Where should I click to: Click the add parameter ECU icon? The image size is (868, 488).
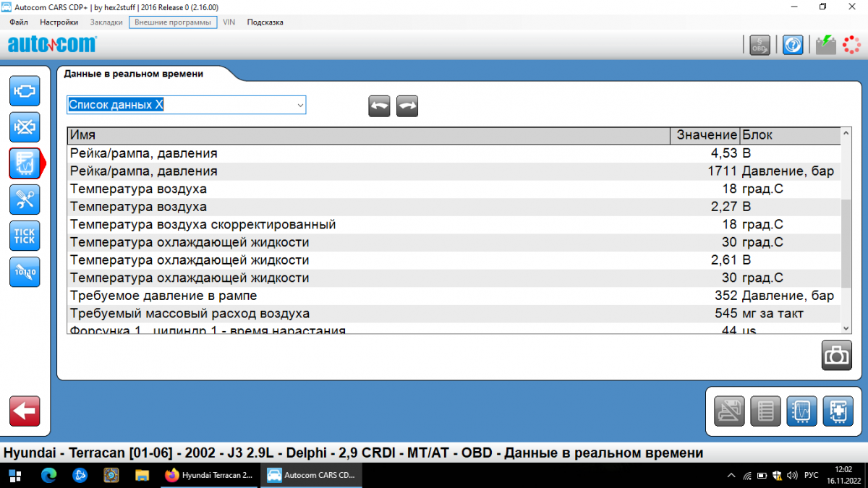838,411
